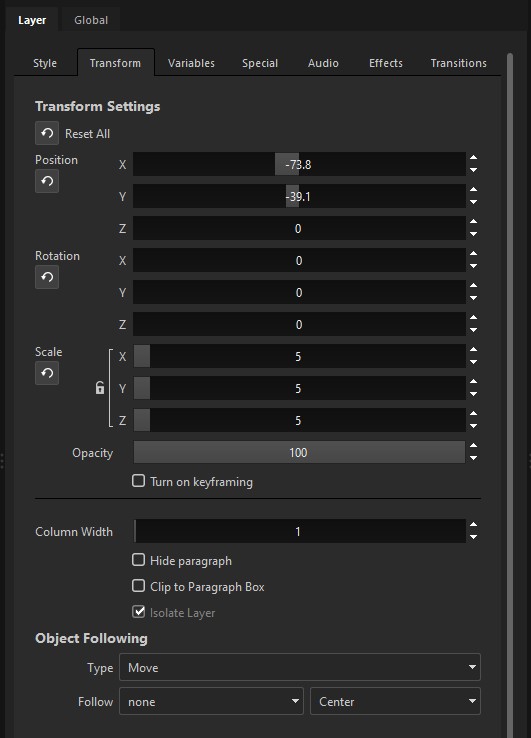
Task: Click the Position Y slider field
Action: click(x=299, y=196)
